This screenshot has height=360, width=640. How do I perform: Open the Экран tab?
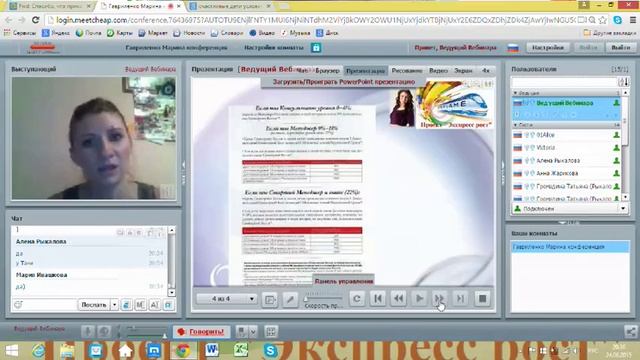click(x=463, y=71)
